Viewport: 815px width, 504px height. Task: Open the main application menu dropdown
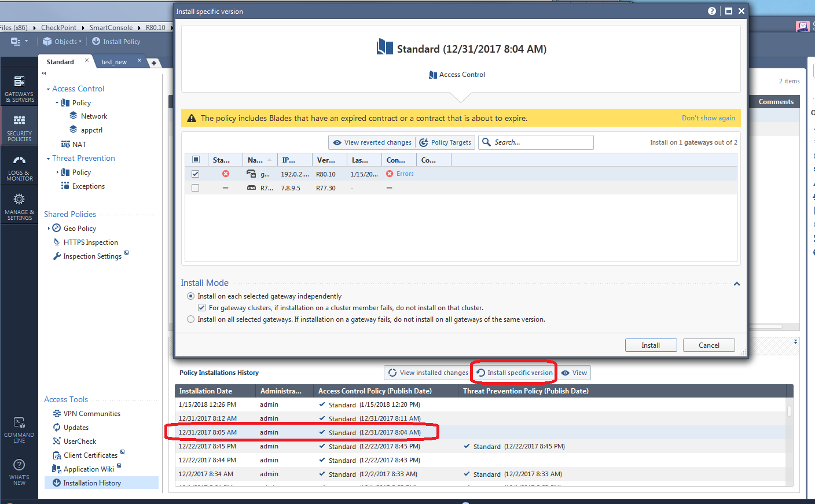[x=19, y=42]
